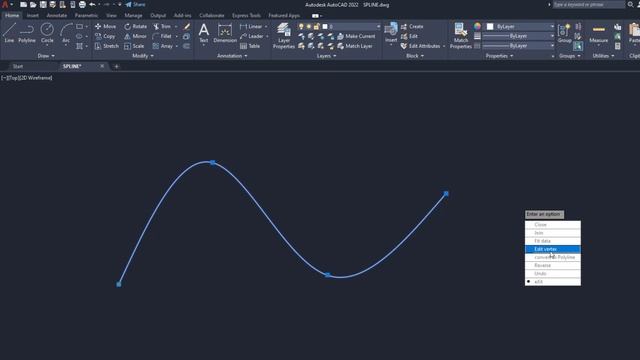640x360 pixels.
Task: Choose Fit data from option menu
Action: point(553,241)
